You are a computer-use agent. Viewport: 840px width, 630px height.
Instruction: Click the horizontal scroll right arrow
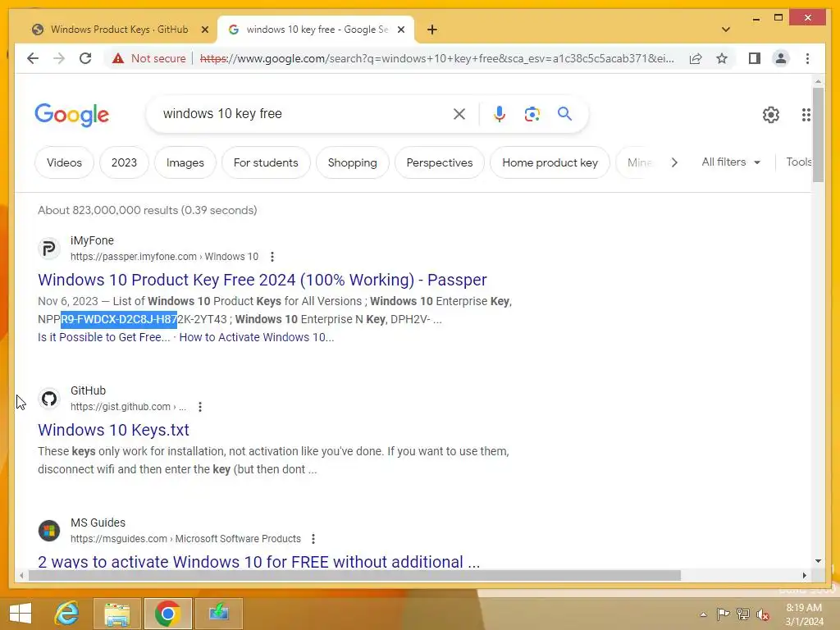804,575
